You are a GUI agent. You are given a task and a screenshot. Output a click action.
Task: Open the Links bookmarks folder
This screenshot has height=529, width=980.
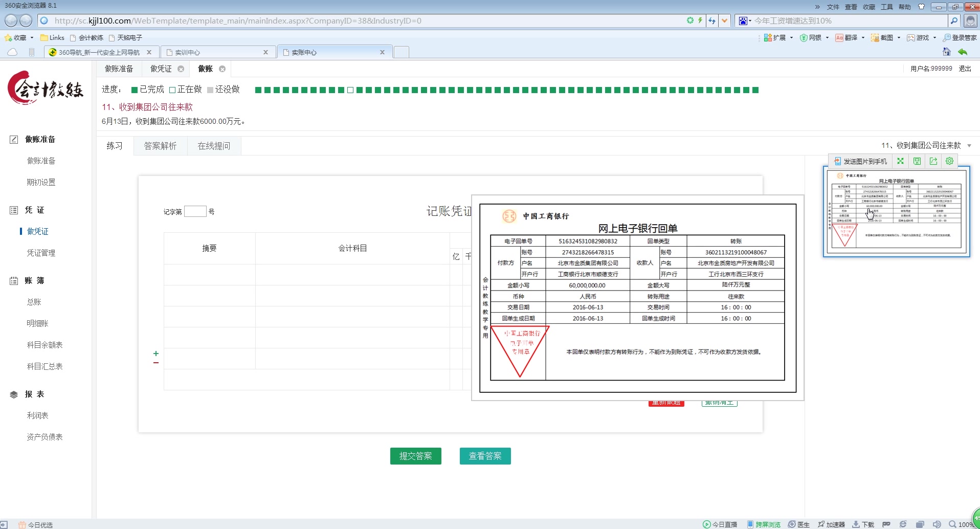[x=52, y=38]
